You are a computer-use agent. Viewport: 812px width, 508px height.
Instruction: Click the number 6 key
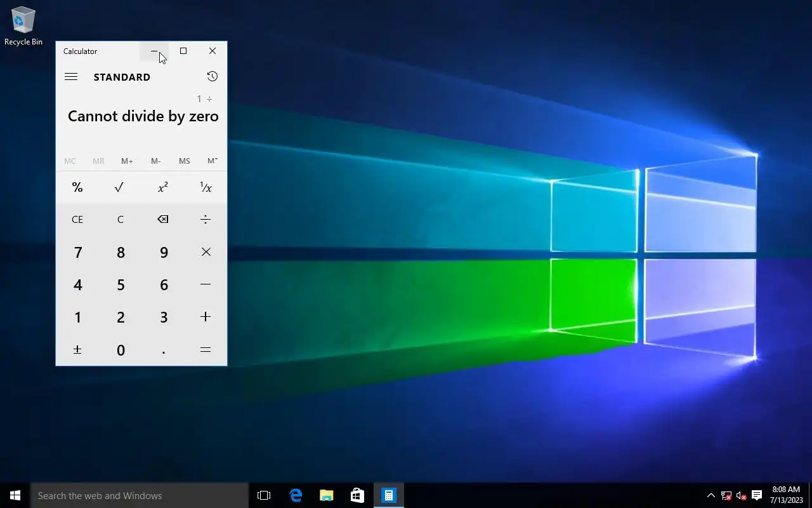click(x=163, y=284)
